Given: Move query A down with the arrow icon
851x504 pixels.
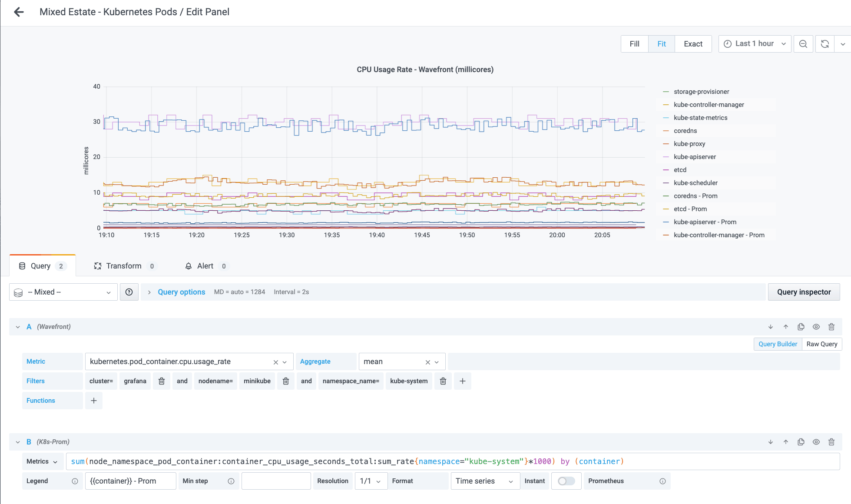Looking at the screenshot, I should pos(771,327).
